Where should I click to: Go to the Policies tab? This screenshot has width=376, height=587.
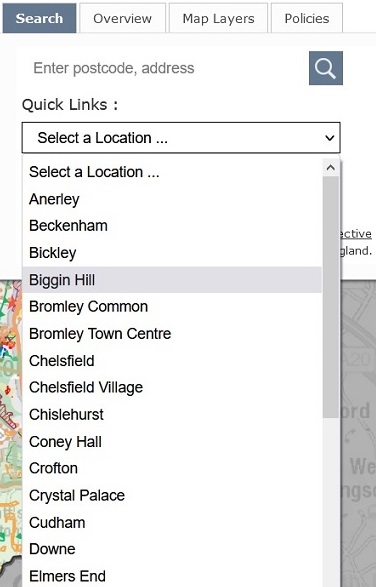point(307,18)
